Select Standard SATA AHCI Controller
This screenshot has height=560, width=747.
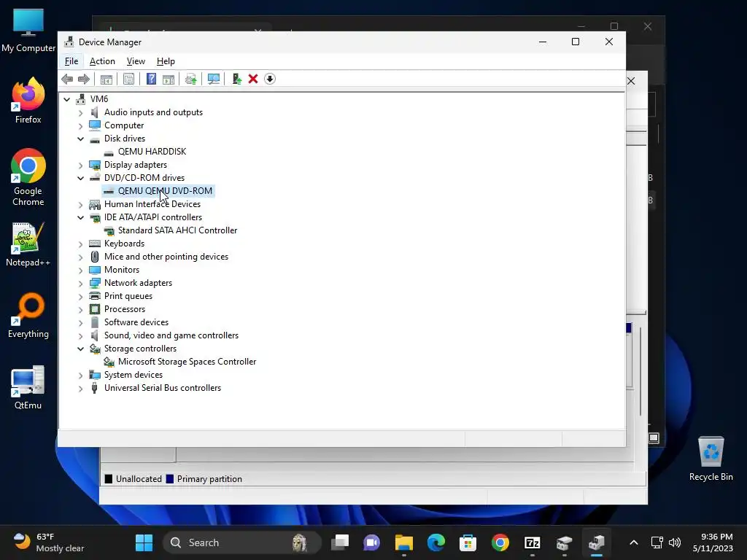pyautogui.click(x=177, y=230)
